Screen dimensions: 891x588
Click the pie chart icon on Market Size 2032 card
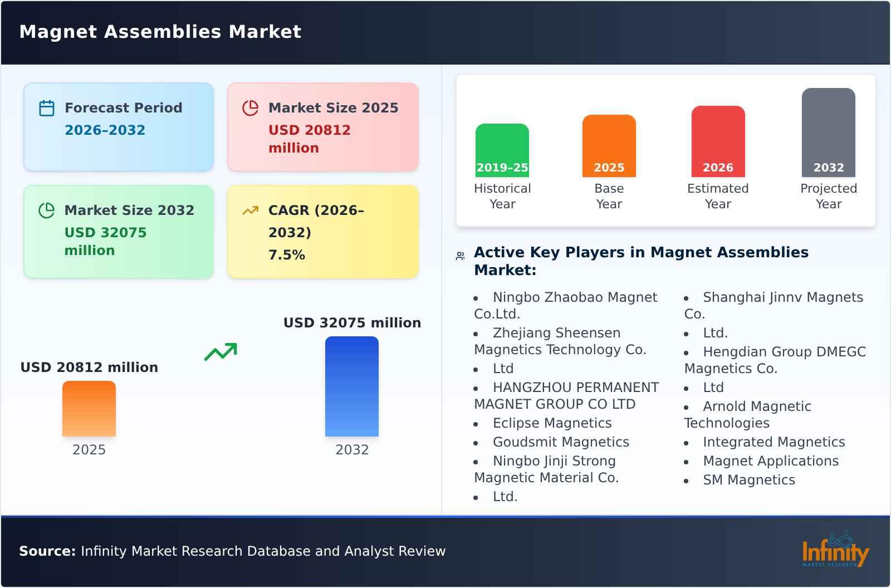pyautogui.click(x=47, y=209)
